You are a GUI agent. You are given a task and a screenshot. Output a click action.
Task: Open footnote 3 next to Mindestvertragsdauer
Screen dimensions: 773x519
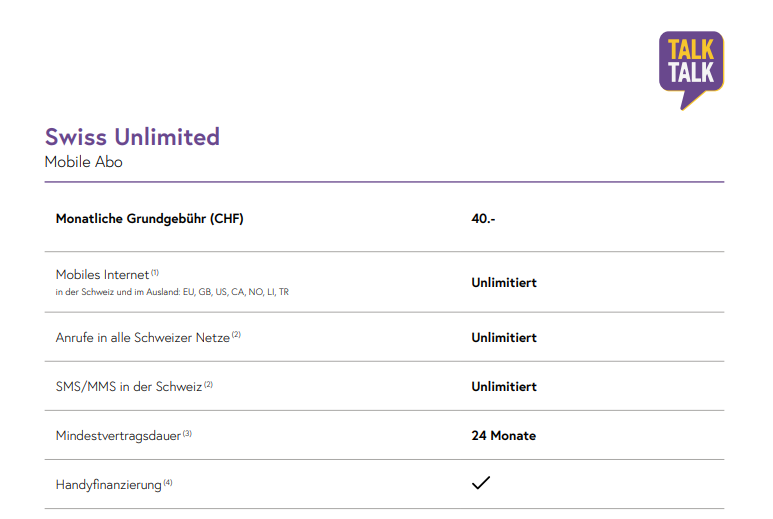coord(187,433)
